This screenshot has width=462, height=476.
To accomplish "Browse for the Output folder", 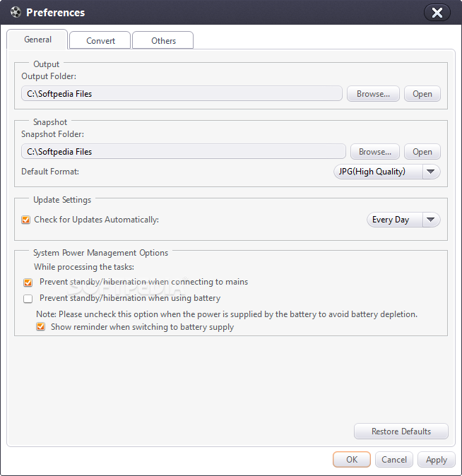I will (x=373, y=94).
